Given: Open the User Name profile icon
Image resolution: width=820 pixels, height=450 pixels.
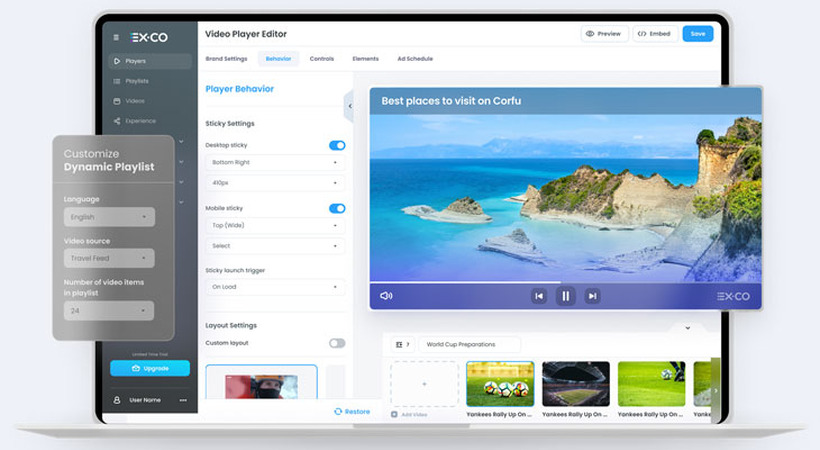Looking at the screenshot, I should pyautogui.click(x=117, y=400).
